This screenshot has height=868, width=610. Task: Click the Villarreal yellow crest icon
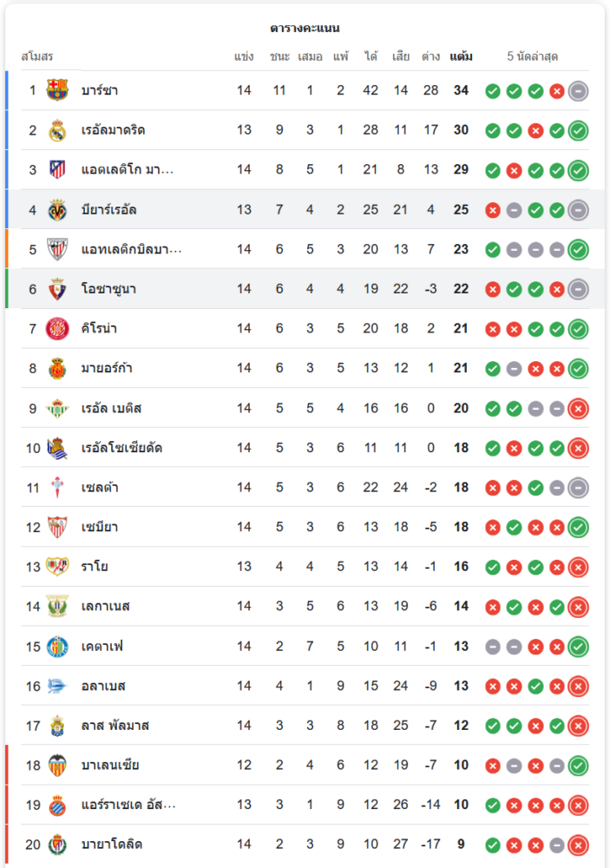(57, 209)
